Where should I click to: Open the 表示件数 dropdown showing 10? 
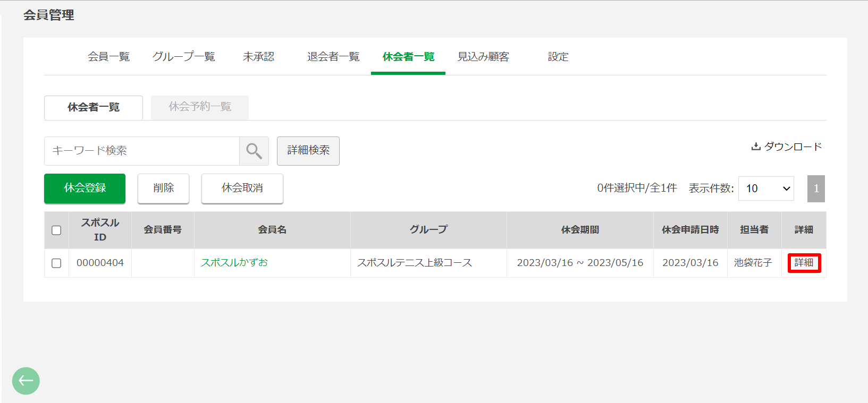766,188
